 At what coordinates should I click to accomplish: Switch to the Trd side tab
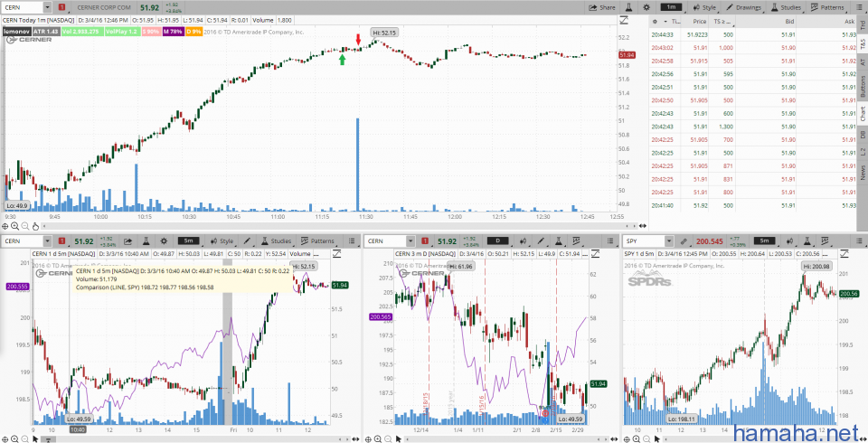(x=863, y=25)
